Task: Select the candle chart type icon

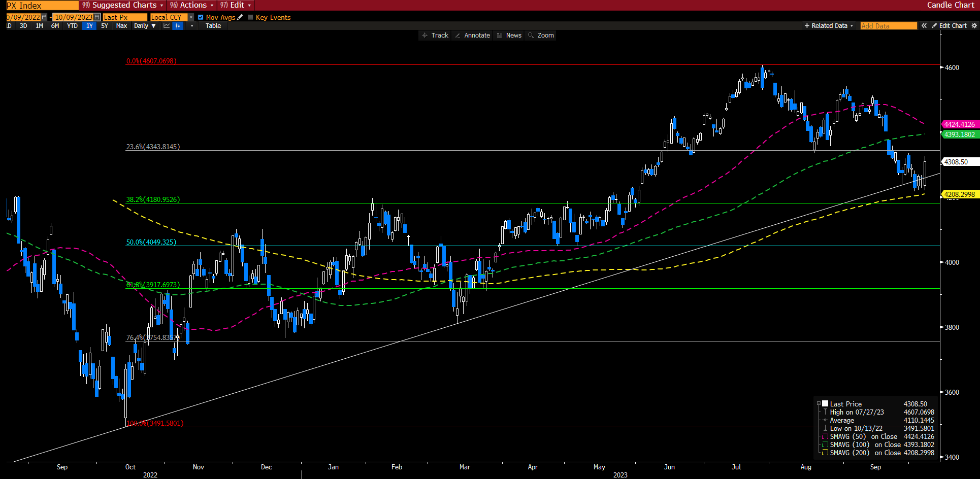Action: click(x=178, y=26)
